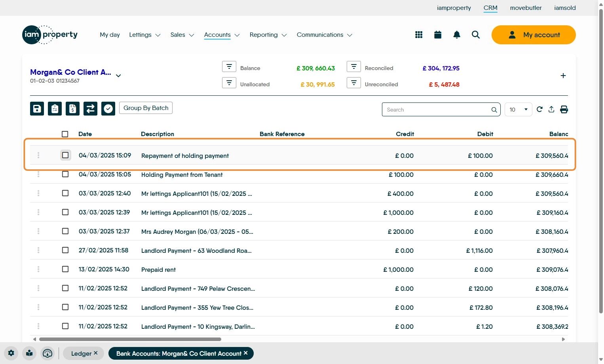
Task: Click the transfer arrows toolbar icon
Action: [x=90, y=108]
